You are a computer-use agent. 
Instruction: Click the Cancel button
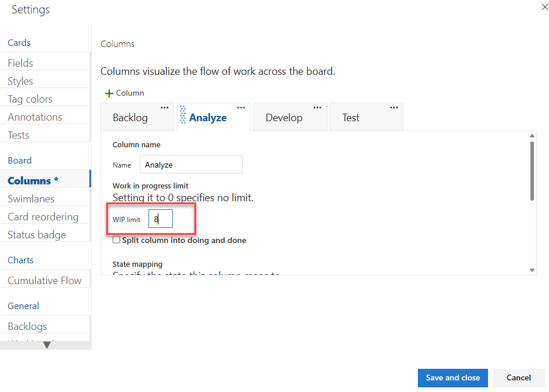click(519, 378)
